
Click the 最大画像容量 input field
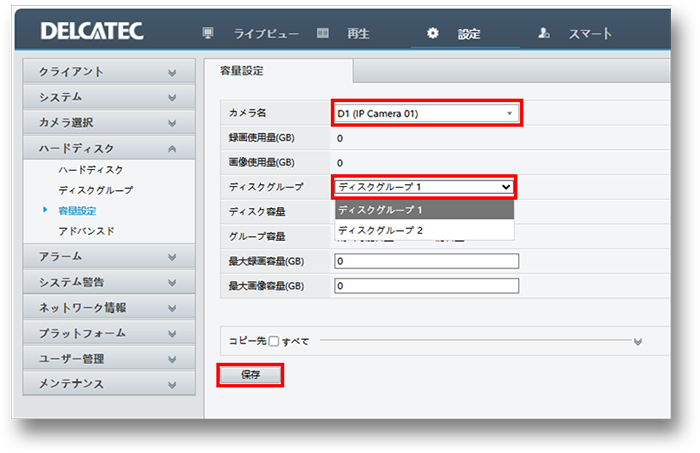[x=426, y=285]
